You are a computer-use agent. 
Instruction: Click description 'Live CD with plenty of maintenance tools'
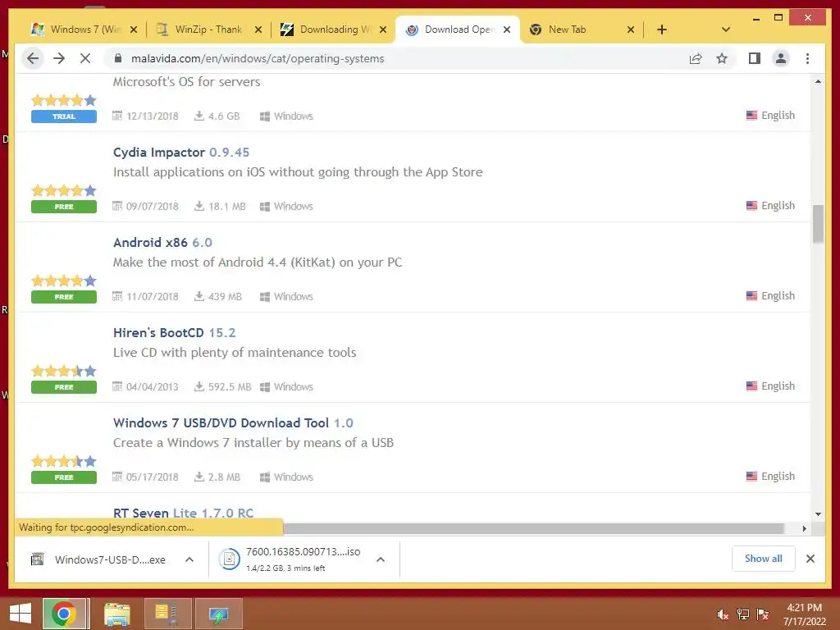point(235,353)
